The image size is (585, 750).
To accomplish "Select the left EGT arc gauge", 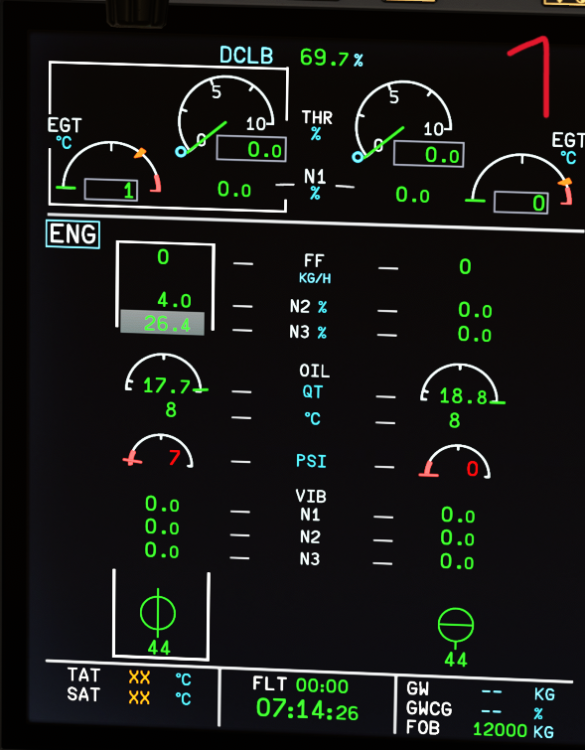I will [x=109, y=171].
